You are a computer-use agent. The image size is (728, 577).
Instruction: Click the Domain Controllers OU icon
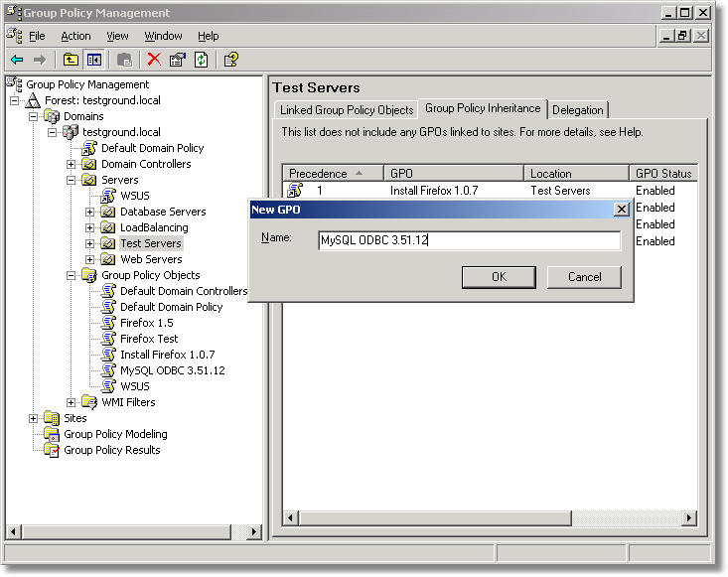(x=89, y=164)
